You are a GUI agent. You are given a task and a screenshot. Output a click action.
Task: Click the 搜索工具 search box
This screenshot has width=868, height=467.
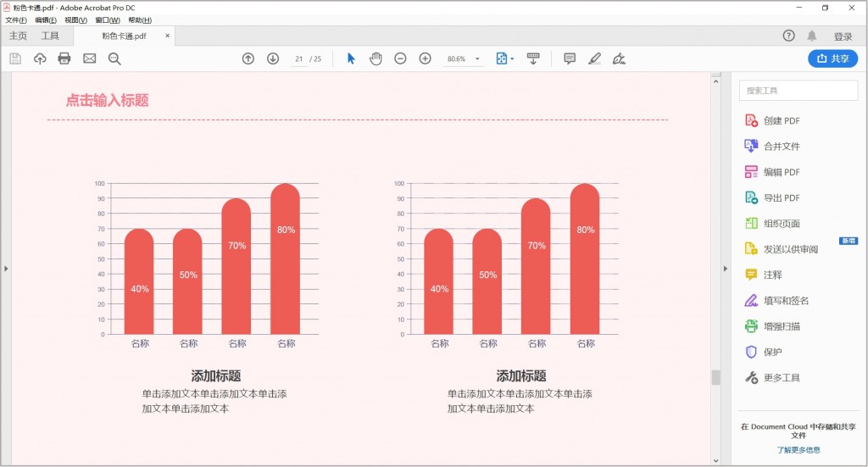point(798,90)
